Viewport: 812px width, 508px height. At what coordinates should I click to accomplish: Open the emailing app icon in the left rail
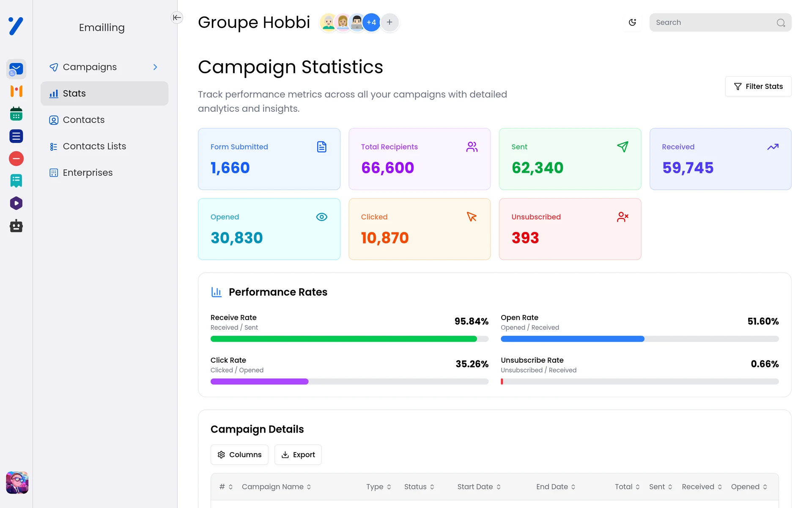pyautogui.click(x=16, y=69)
